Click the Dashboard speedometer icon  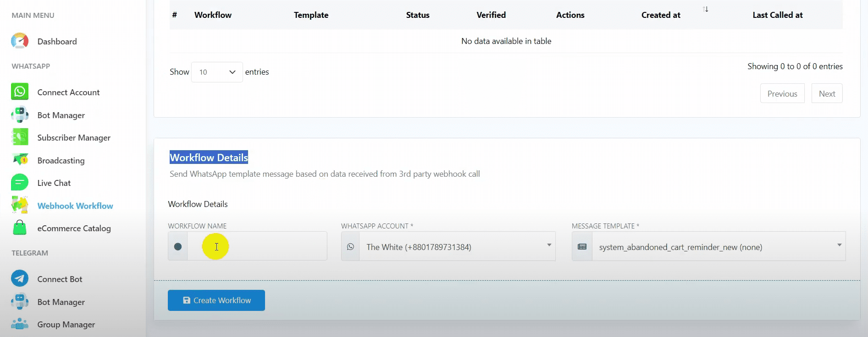coord(20,41)
